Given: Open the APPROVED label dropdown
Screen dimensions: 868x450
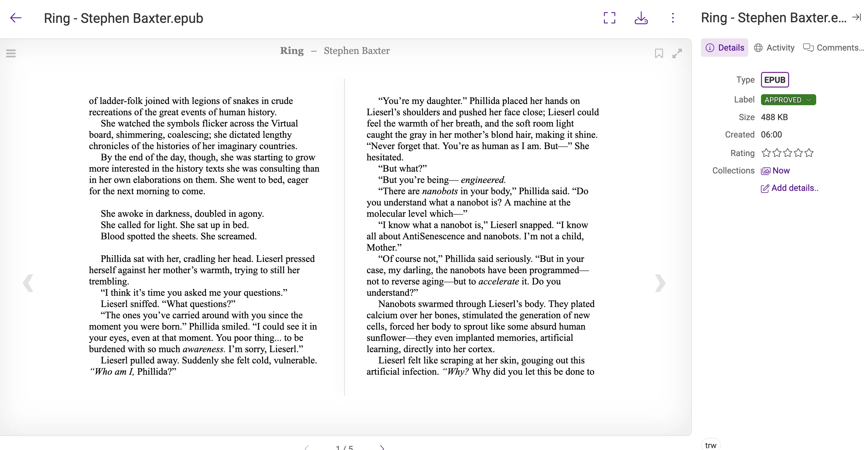Looking at the screenshot, I should coord(788,100).
